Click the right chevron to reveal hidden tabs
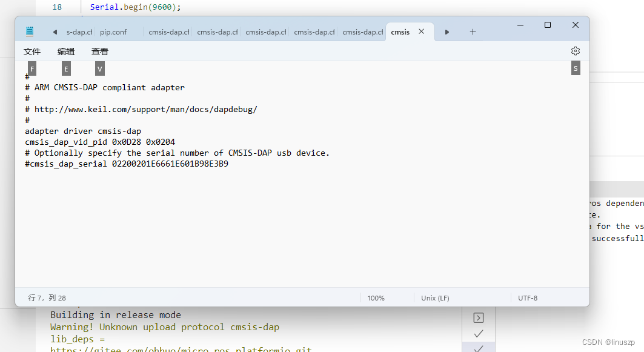644x352 pixels. point(447,32)
